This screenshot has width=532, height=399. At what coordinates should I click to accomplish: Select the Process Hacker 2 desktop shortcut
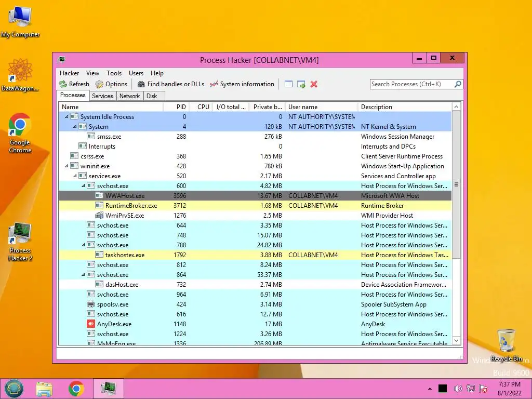point(20,242)
